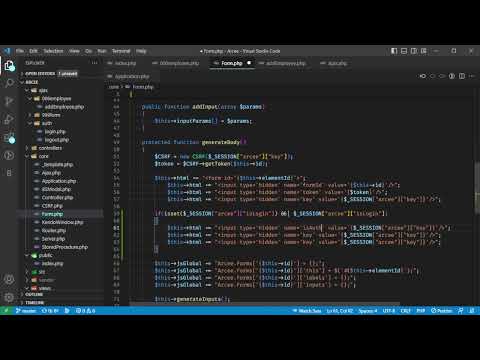The image size is (480, 360).
Task: Select PHP language mode in status bar
Action: (x=421, y=311)
